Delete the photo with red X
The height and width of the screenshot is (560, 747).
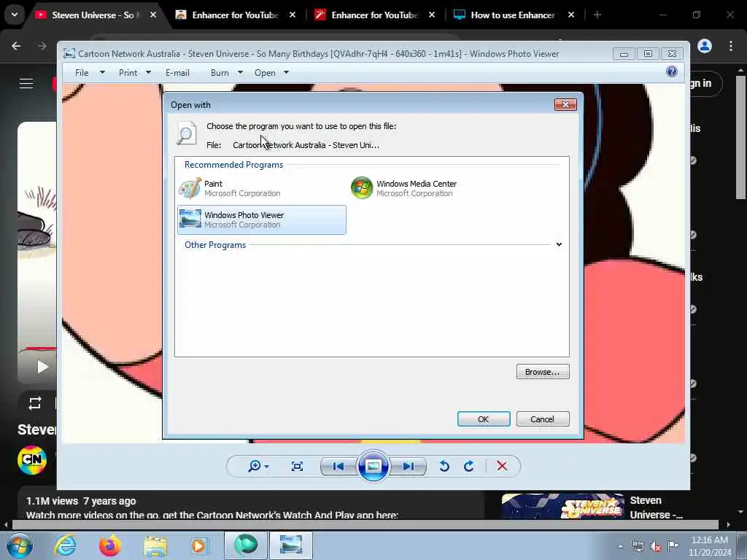tap(502, 466)
